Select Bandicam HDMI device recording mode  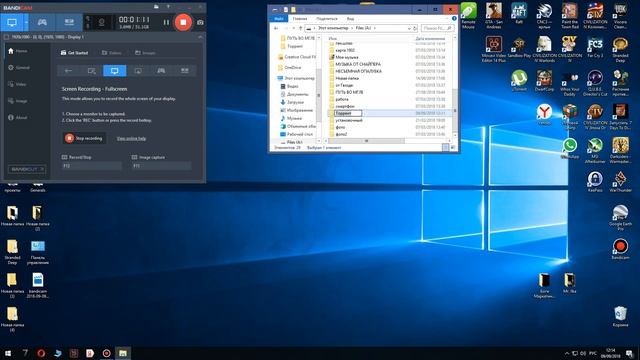69,22
